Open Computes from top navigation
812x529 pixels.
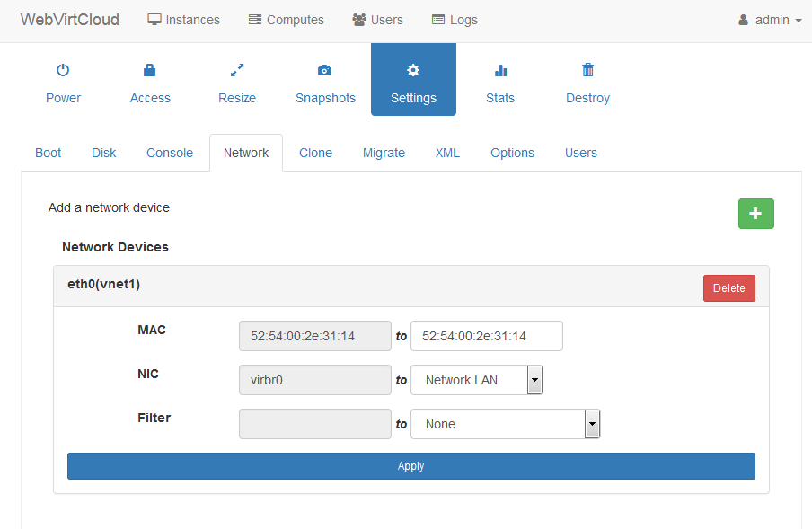tap(286, 20)
